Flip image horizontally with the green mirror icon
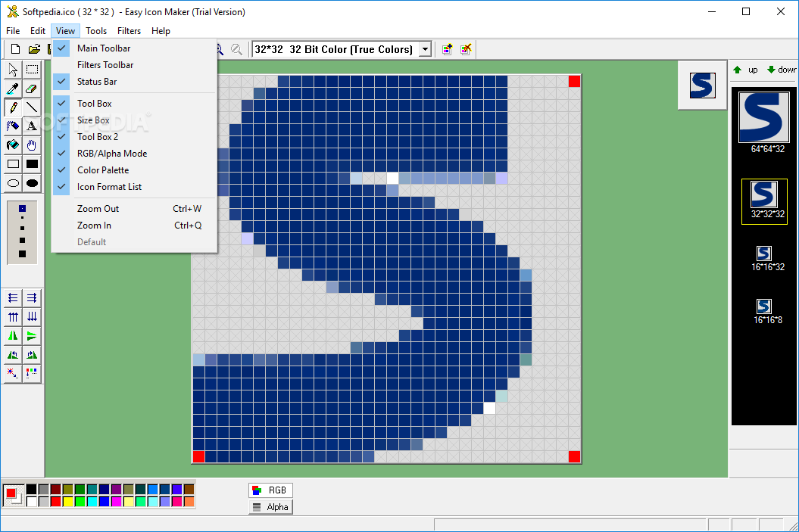Image resolution: width=799 pixels, height=532 pixels. tap(13, 335)
